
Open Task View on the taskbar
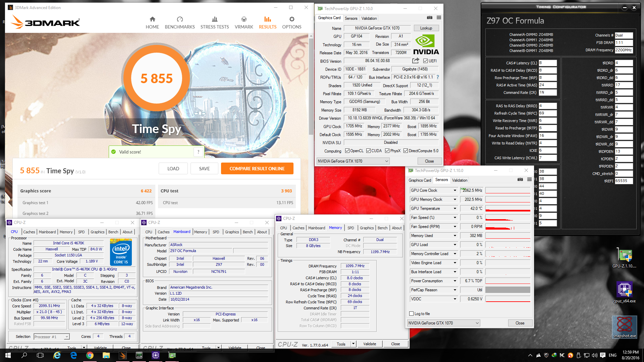pyautogui.click(x=40, y=355)
